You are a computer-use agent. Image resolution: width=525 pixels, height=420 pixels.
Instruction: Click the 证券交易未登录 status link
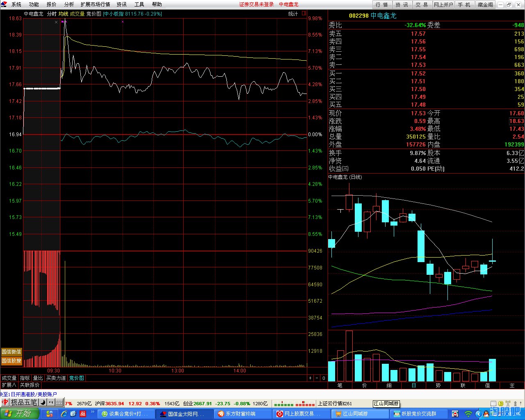(257, 5)
